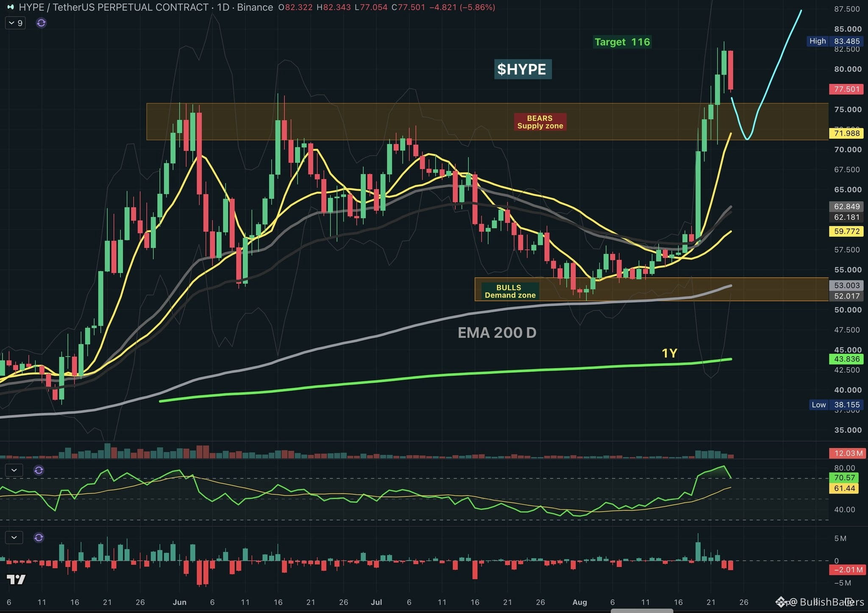Click the high value H82.343 in the legend
868x613 pixels.
[334, 7]
